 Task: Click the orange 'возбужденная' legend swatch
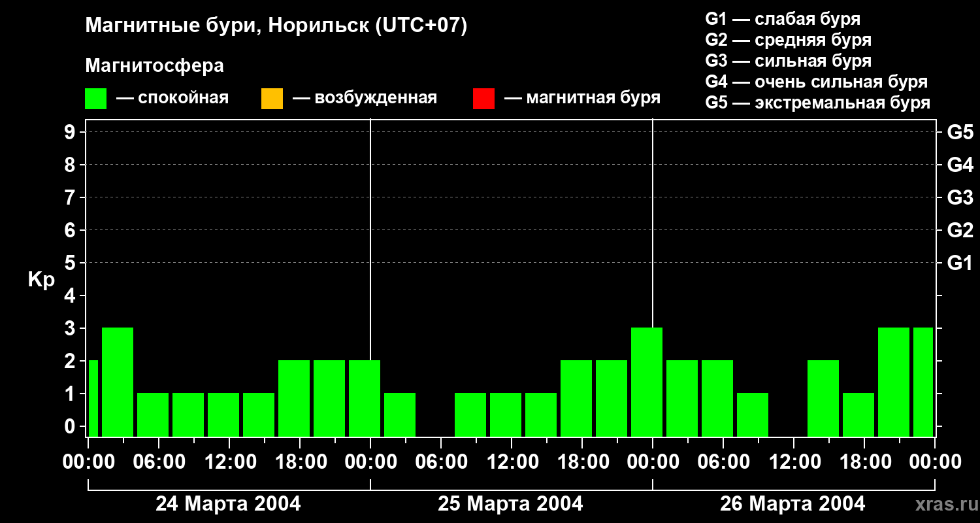(272, 99)
